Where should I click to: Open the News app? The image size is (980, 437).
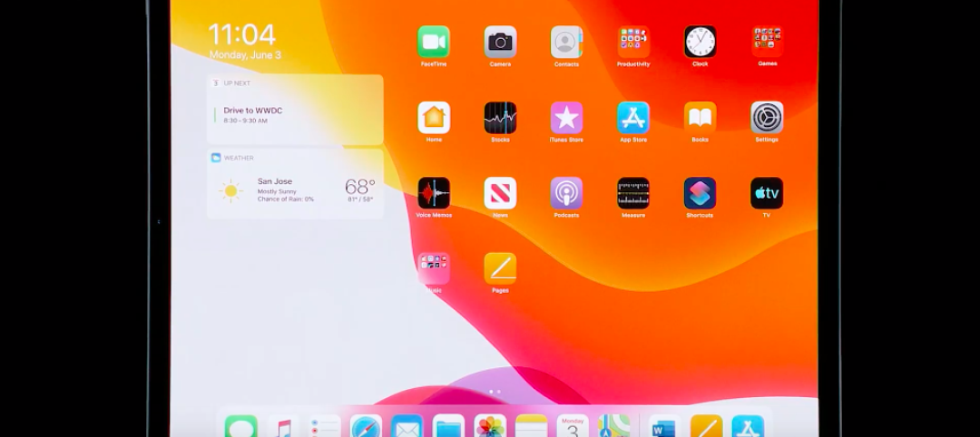point(500,193)
